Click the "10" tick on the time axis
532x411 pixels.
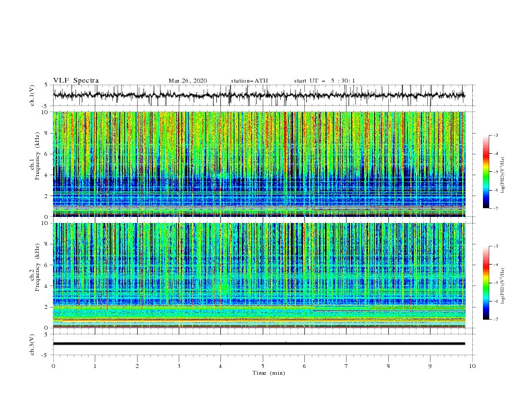[472, 366]
